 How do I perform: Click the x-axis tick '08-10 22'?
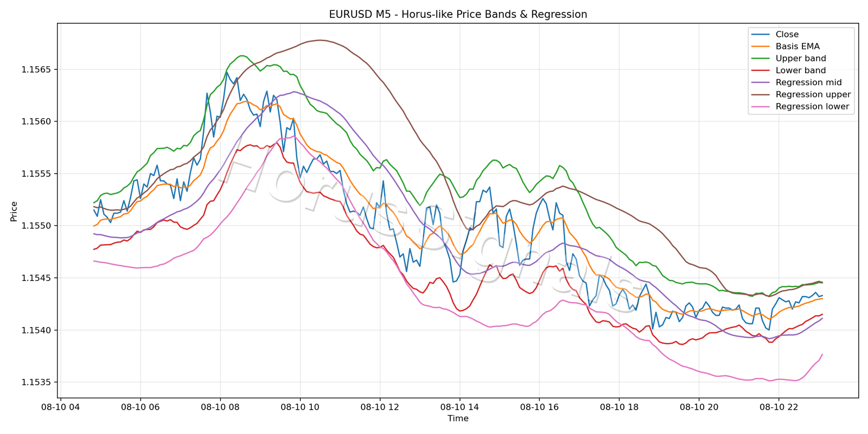[x=778, y=407]
